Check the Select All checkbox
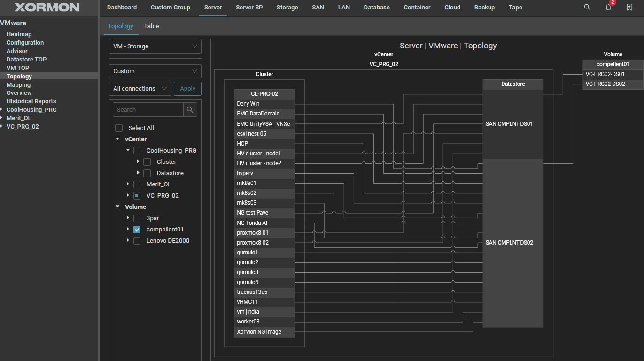Viewport: 644px width, 361px height. pyautogui.click(x=119, y=128)
